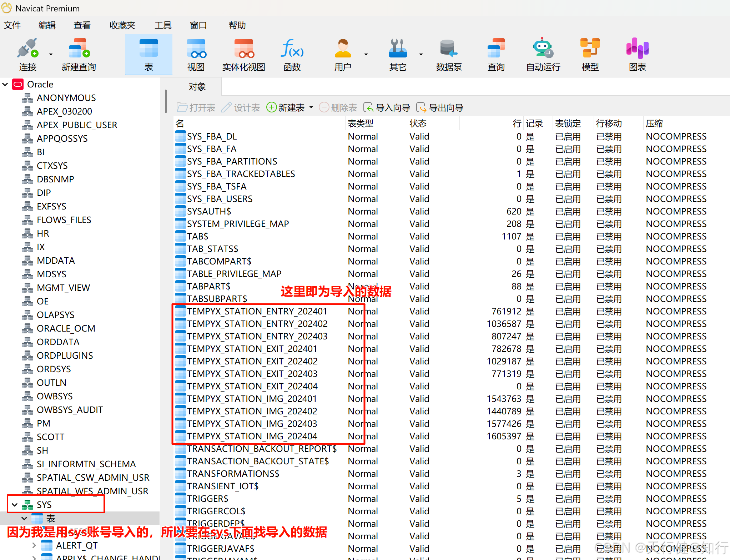Open the 工具 menu
The height and width of the screenshot is (560, 730).
pos(163,25)
